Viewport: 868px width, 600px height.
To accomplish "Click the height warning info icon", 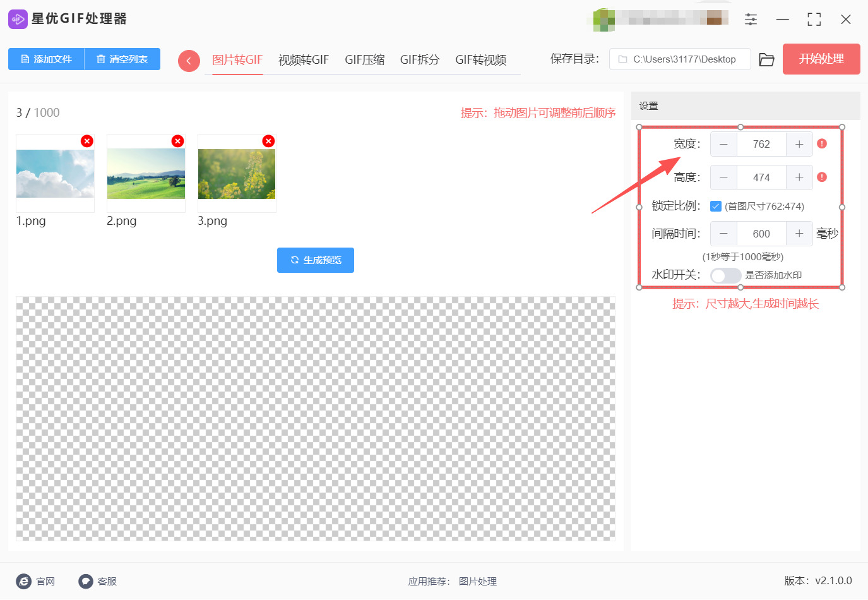I will click(822, 177).
